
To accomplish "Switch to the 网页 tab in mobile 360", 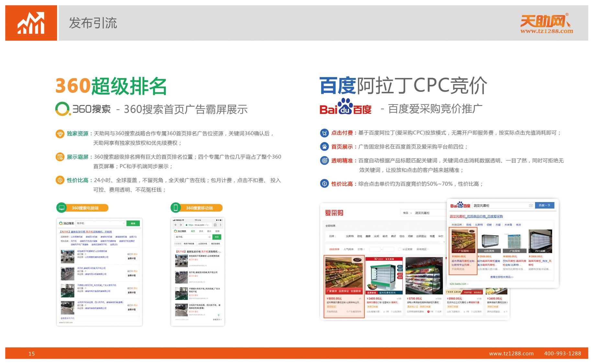I will (193, 231).
